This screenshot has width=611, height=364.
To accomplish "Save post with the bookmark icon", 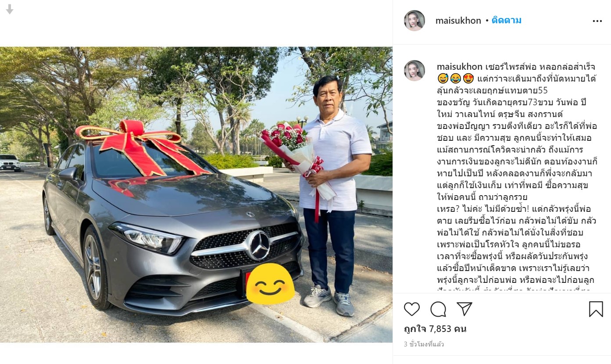I will click(x=596, y=309).
